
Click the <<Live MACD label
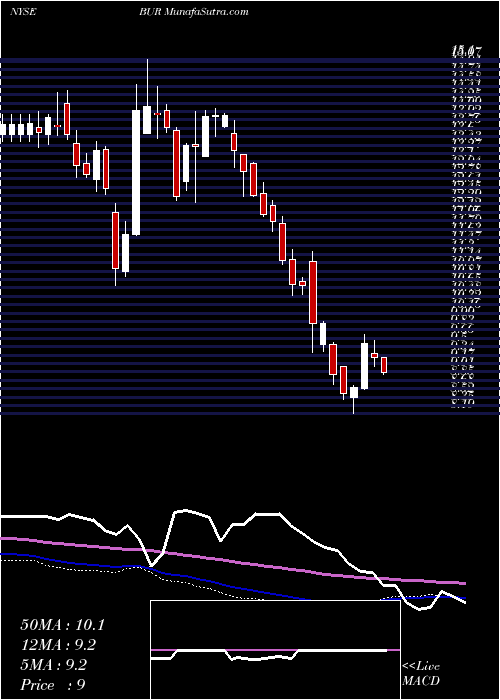click(421, 674)
